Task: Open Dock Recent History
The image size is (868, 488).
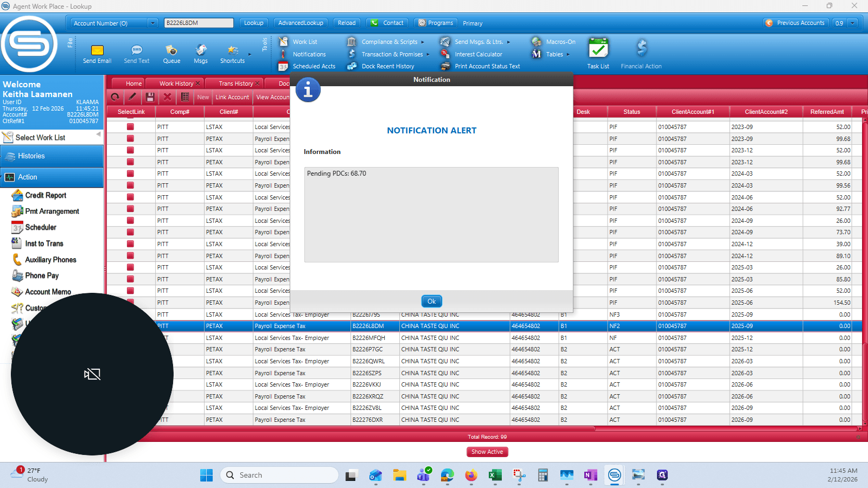Action: [381, 66]
